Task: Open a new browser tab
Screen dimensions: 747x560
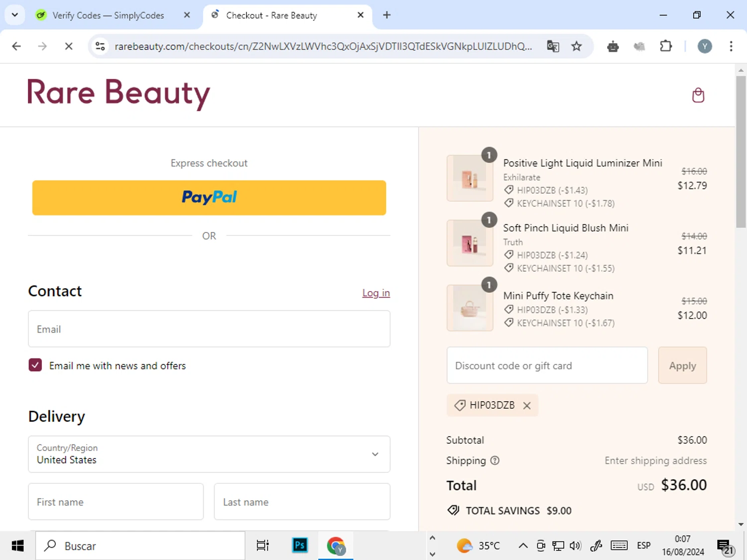Action: [386, 15]
